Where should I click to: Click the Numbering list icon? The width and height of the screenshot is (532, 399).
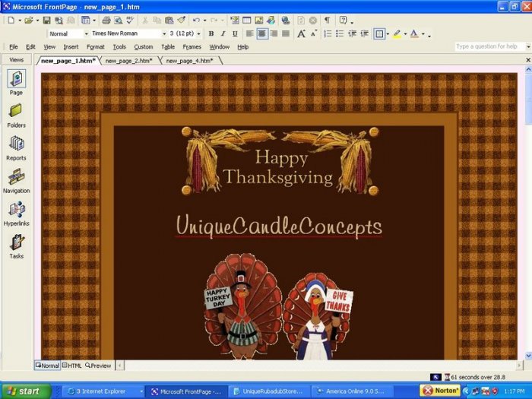click(328, 33)
